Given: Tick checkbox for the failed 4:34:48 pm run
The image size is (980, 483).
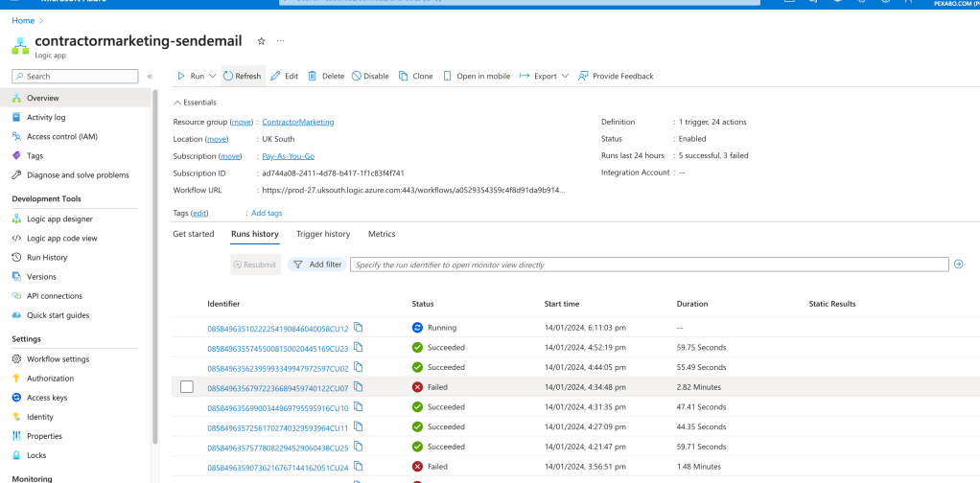Looking at the screenshot, I should (x=186, y=387).
